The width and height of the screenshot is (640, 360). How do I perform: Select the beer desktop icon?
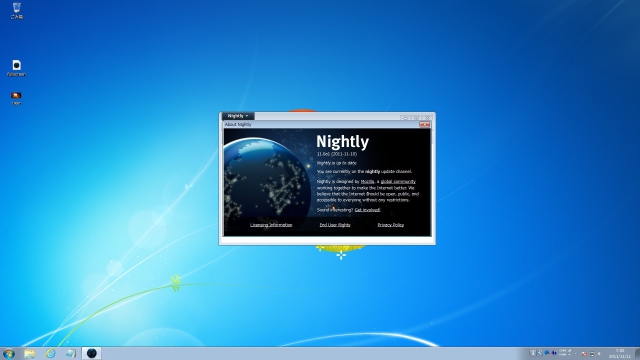16,98
